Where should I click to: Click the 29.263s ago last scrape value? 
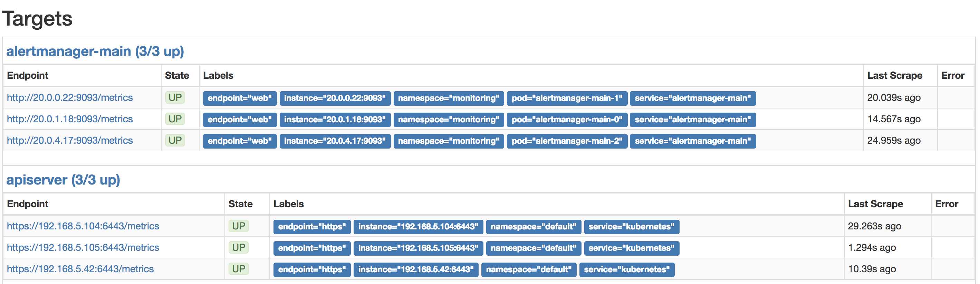[x=874, y=226]
